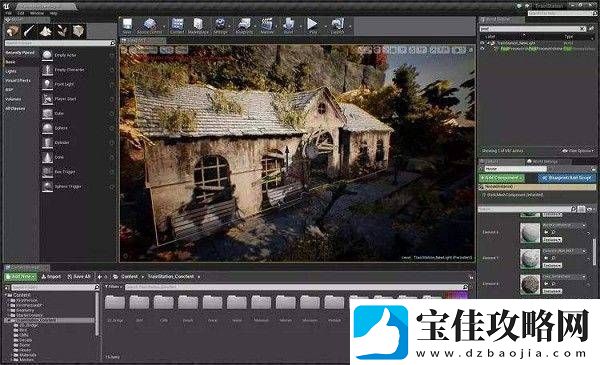Click the World Outliner search field
The height and width of the screenshot is (365, 600).
coord(532,29)
